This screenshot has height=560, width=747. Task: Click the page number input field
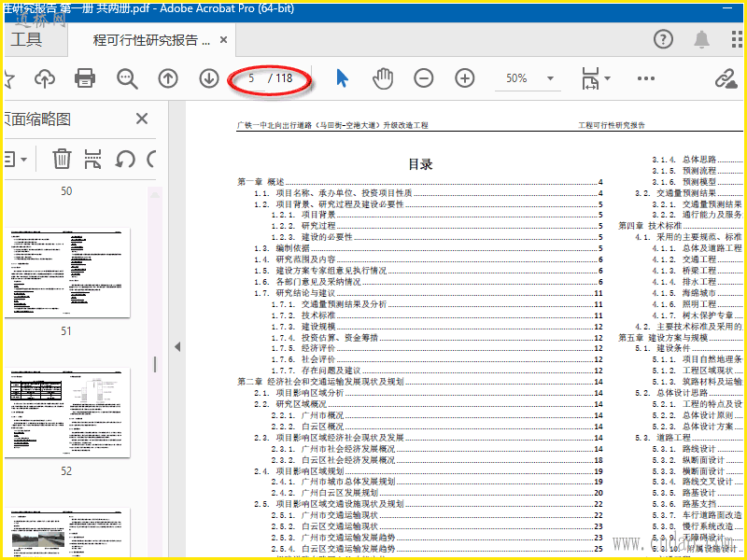point(251,78)
